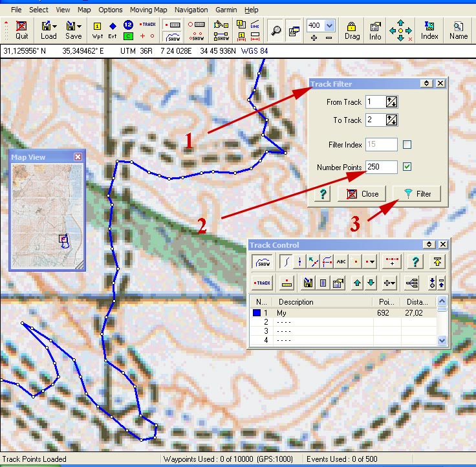The width and height of the screenshot is (476, 467).
Task: Open the Navigation menu
Action: 191,10
